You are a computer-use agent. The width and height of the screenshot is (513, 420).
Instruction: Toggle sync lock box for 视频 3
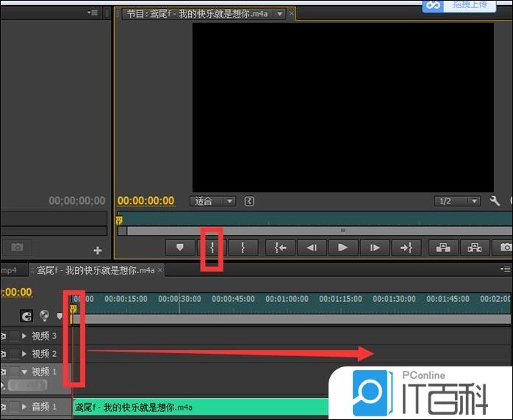click(x=15, y=336)
